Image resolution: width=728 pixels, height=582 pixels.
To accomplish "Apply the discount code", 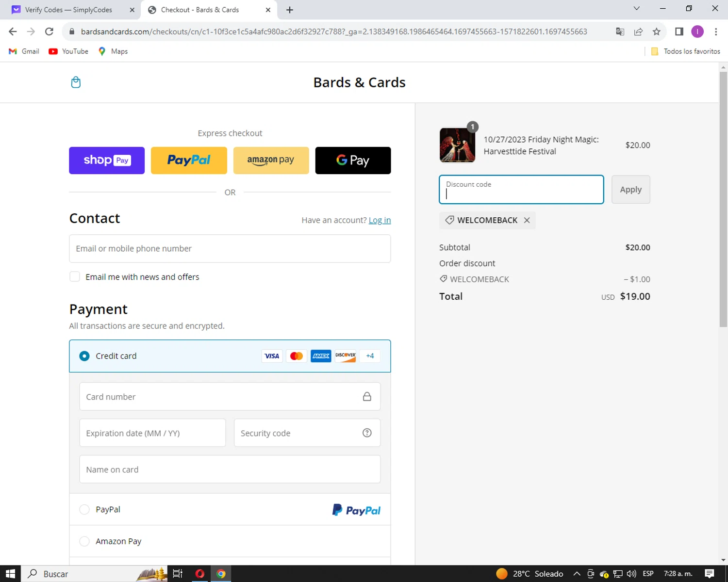I will [630, 190].
